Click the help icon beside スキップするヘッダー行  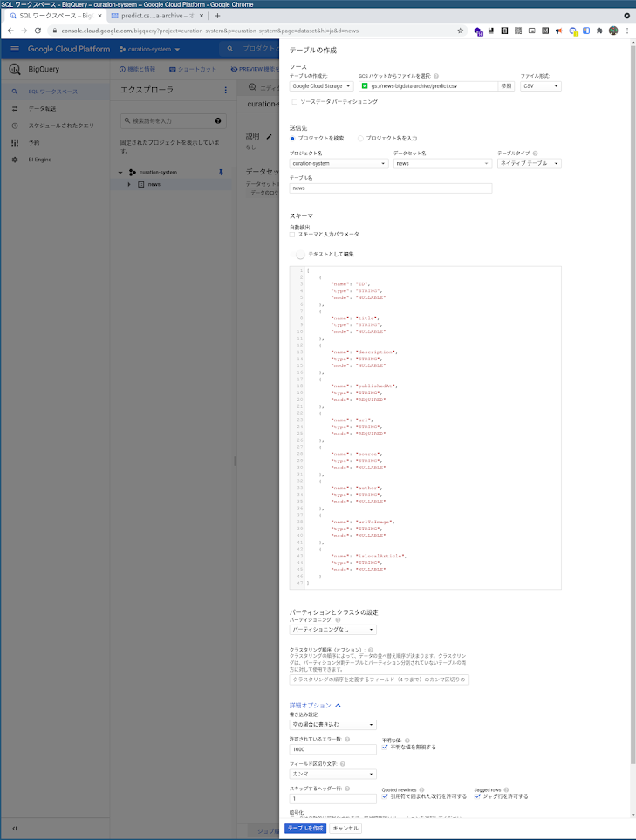coord(347,789)
